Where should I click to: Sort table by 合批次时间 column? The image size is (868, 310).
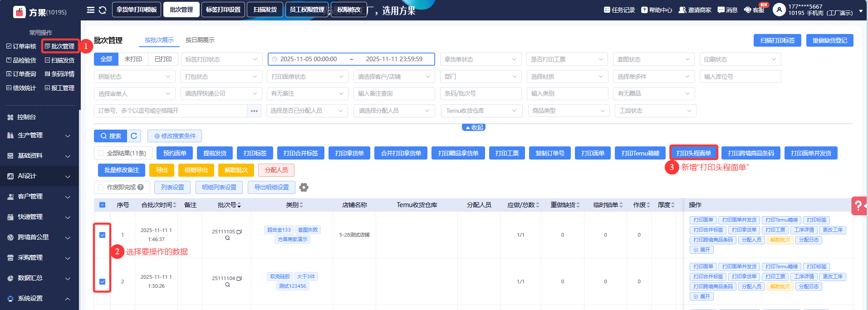click(159, 205)
